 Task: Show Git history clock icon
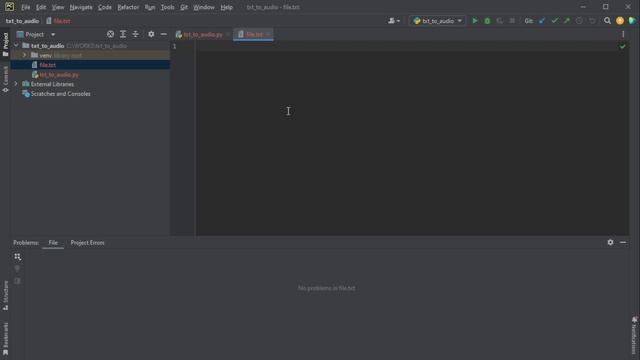(579, 20)
